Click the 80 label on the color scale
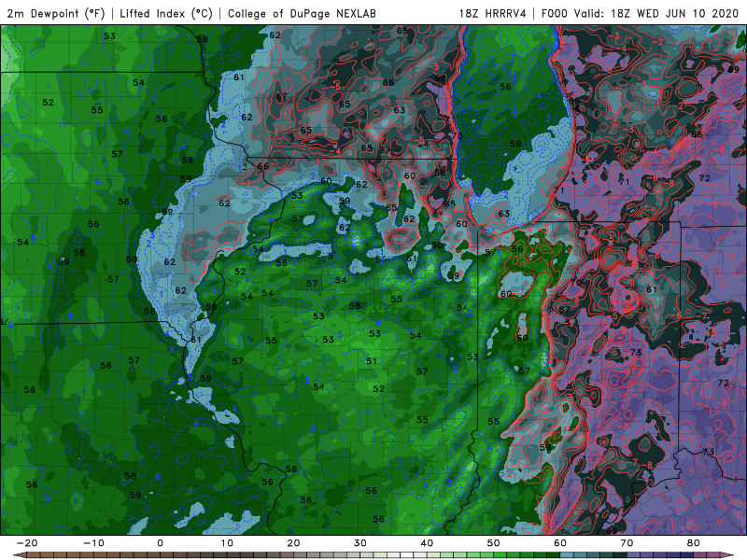This screenshot has width=747, height=560. (694, 543)
